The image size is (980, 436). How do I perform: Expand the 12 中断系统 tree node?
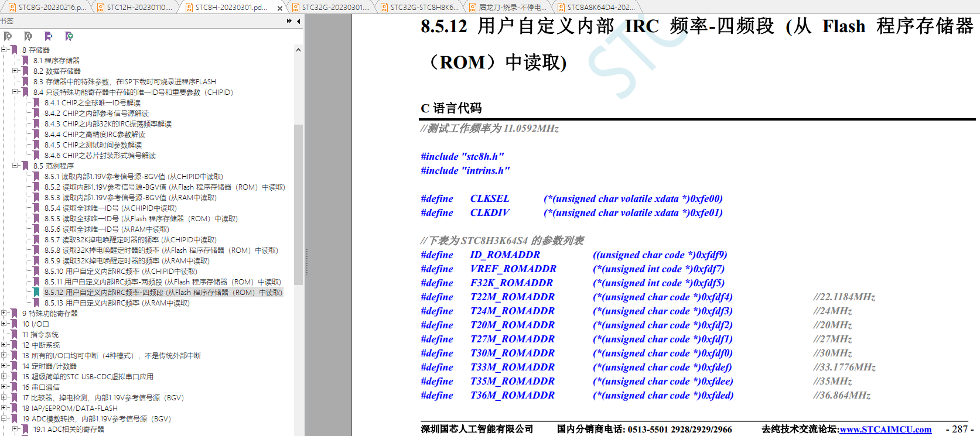click(4, 345)
